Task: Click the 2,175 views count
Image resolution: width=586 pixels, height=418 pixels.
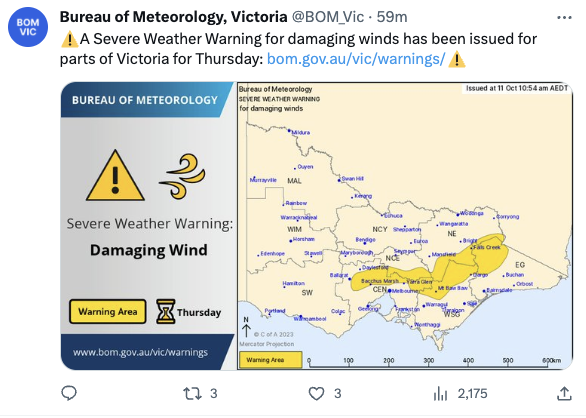Action: 472,394
